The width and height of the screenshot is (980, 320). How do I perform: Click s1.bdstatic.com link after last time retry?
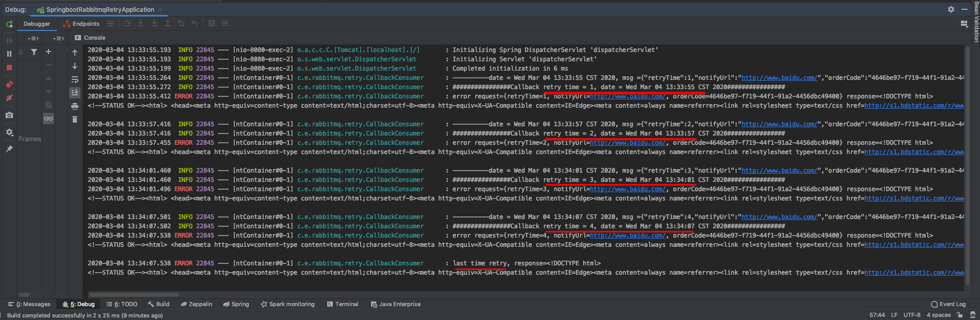click(x=914, y=273)
